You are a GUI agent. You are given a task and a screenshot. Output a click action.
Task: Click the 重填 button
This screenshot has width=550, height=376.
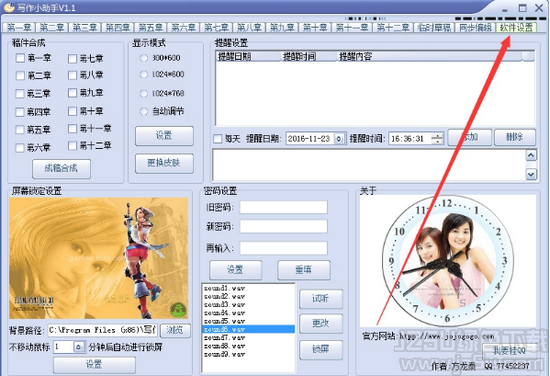[x=304, y=270]
